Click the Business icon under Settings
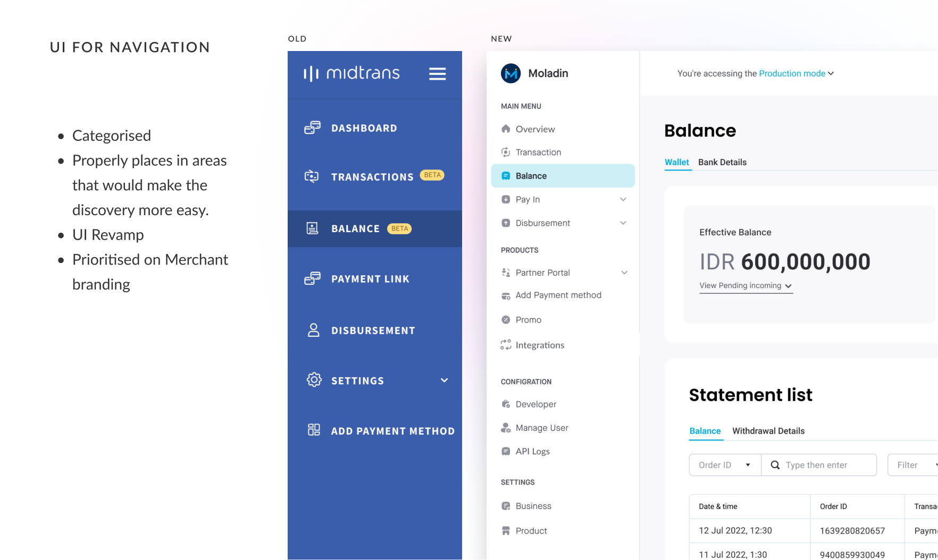The height and width of the screenshot is (560, 938). tap(506, 506)
